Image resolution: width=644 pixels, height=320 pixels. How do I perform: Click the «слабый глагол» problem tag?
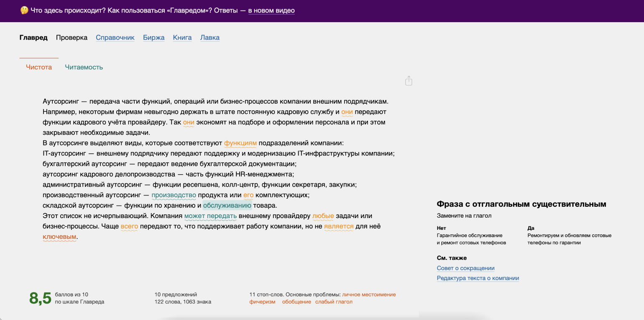click(334, 302)
